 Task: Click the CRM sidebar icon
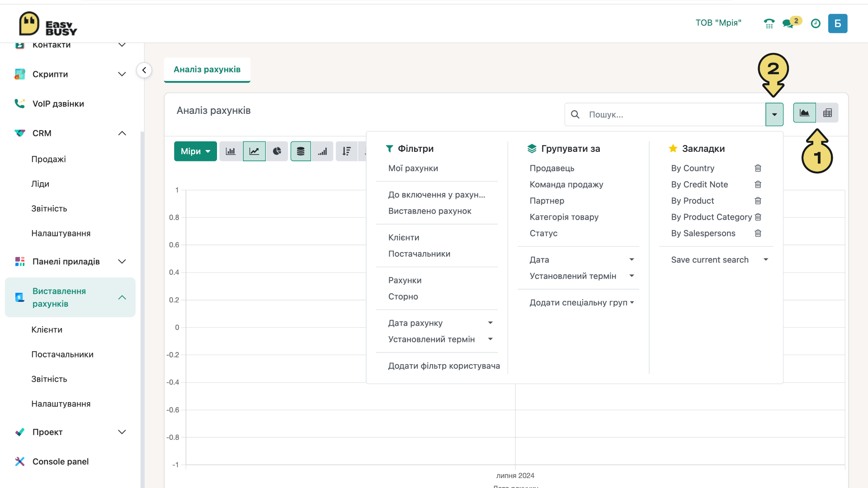click(x=19, y=133)
